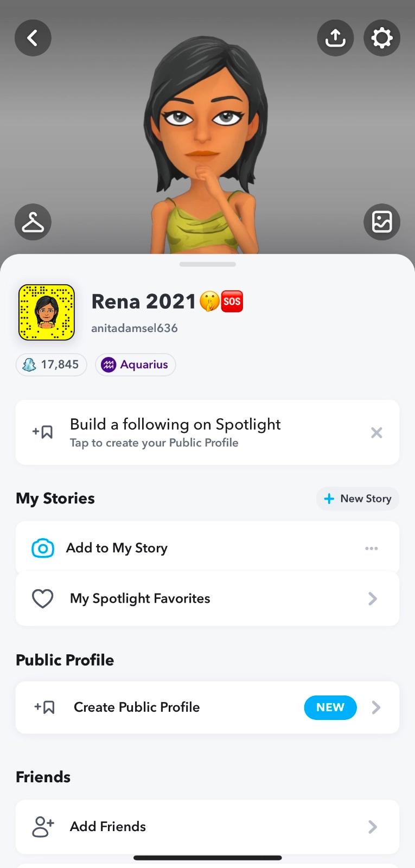Tap the sheet drag handle bar

pos(208,264)
